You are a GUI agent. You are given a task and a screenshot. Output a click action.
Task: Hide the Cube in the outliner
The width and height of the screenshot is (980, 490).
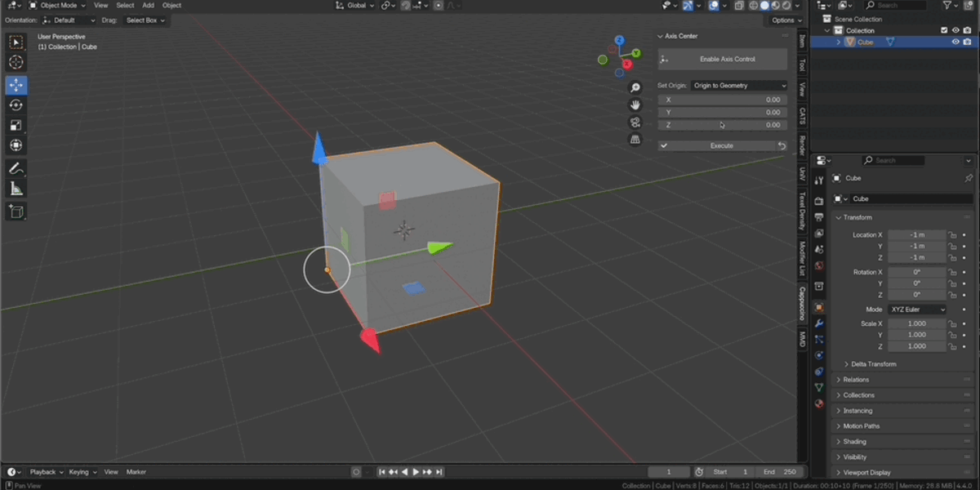[x=955, y=42]
